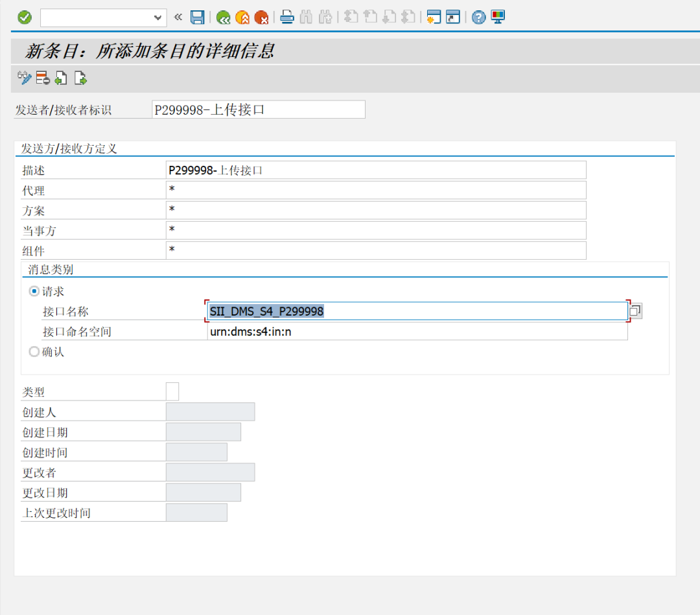The height and width of the screenshot is (615, 700).
Task: Click the 代理 input field
Action: click(376, 190)
